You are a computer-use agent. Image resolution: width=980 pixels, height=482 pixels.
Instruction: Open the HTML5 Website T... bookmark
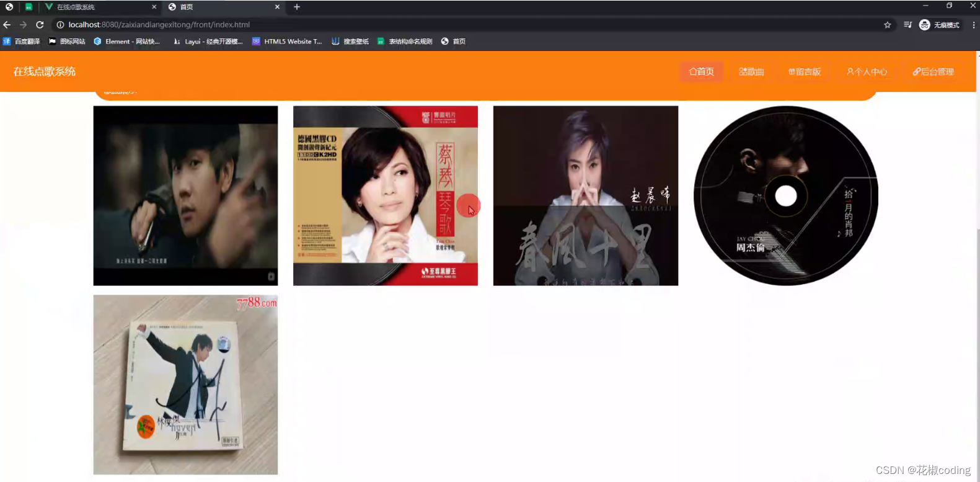287,42
